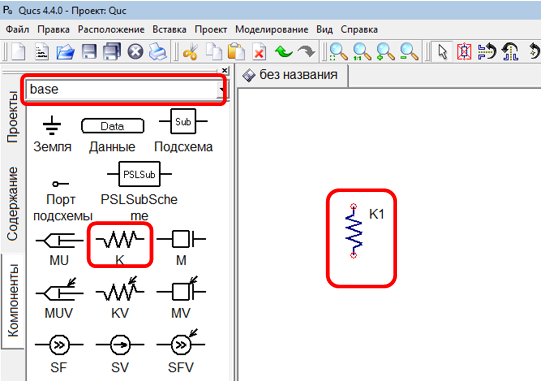The image size is (541, 383).
Task: Open the Справка menu
Action: [359, 30]
